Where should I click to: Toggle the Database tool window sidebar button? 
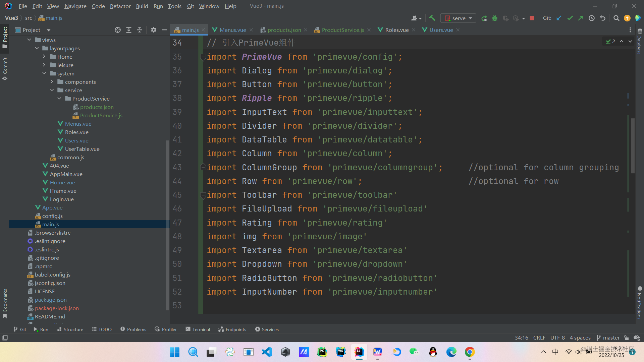[639, 42]
